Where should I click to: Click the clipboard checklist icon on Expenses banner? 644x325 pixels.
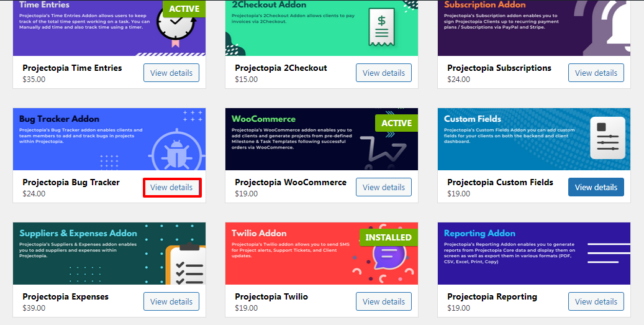(x=185, y=263)
